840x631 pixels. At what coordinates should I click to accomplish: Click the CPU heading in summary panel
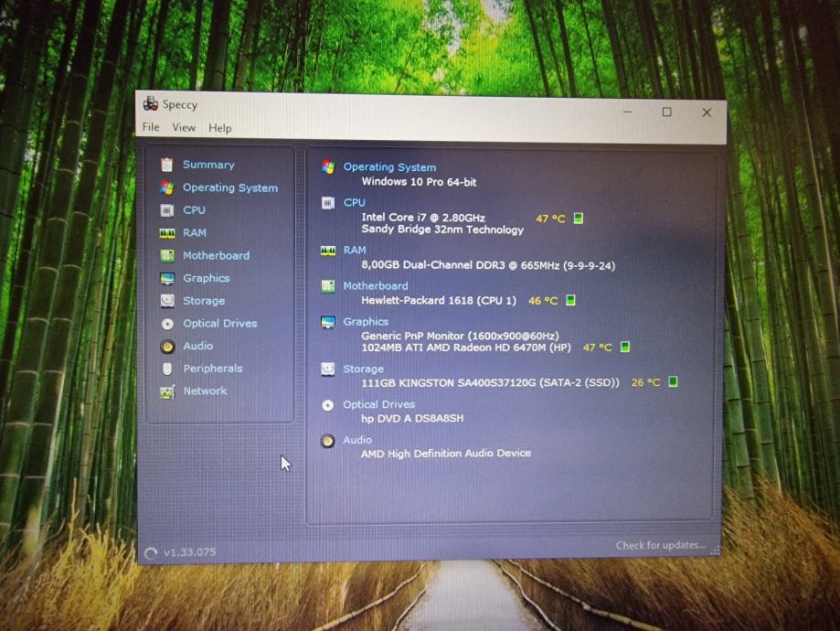[354, 203]
